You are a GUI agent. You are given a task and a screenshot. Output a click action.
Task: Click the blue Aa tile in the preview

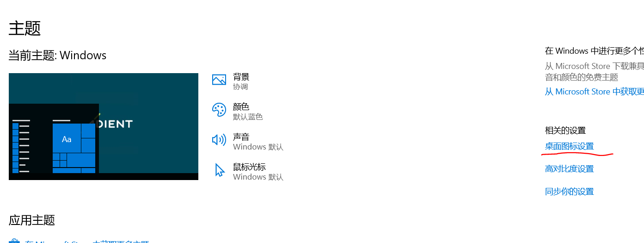tap(67, 138)
